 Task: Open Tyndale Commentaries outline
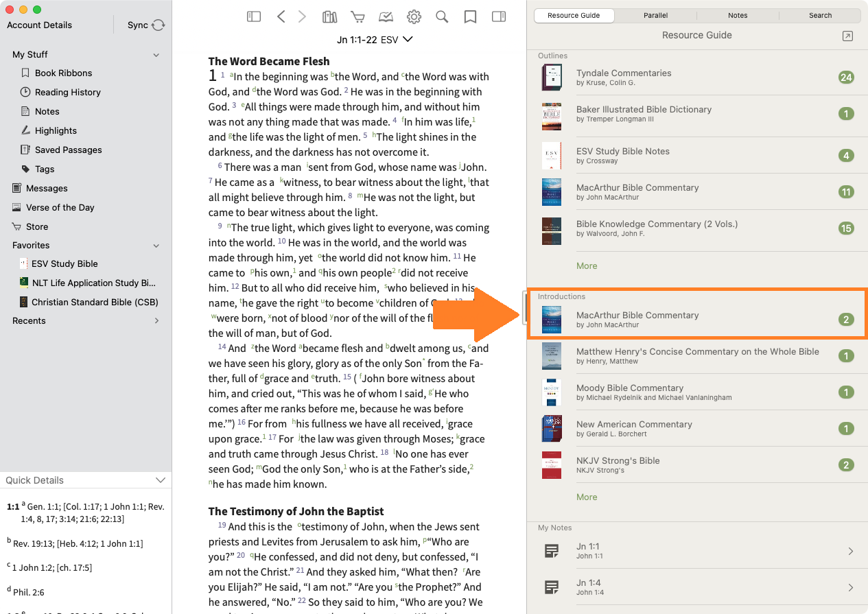tap(697, 78)
